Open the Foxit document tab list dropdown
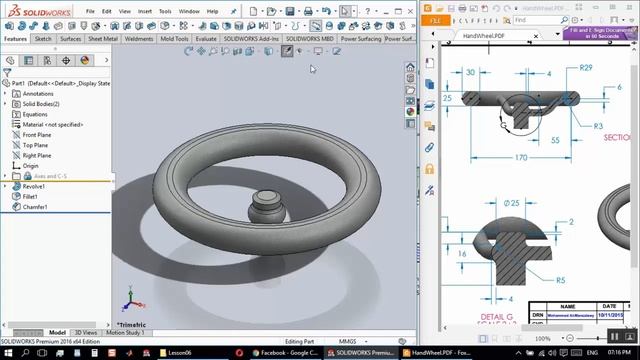 [x=558, y=35]
